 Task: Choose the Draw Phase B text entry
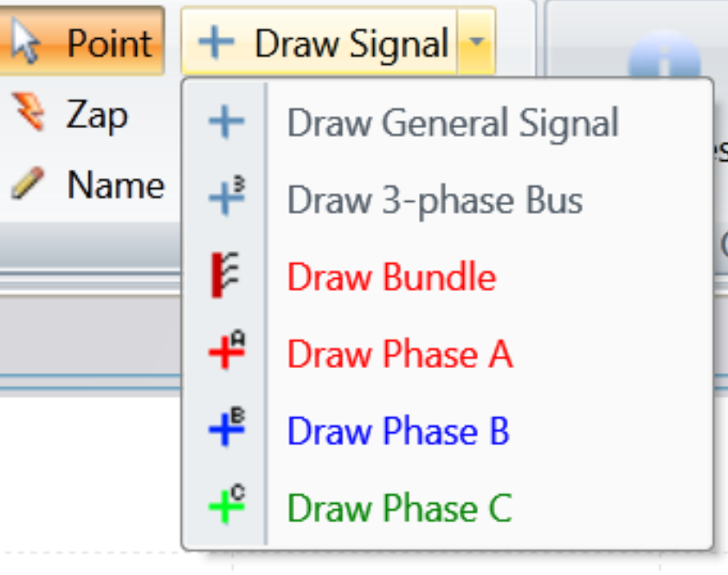398,430
